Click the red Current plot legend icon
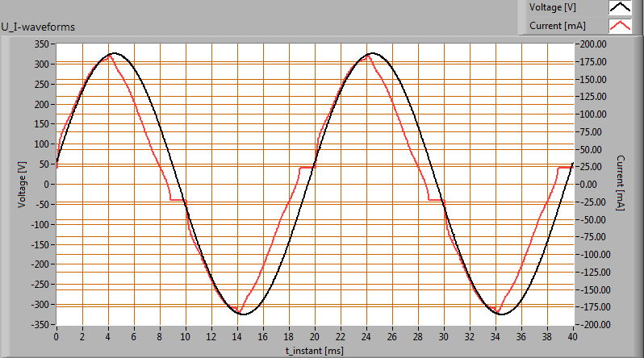This screenshot has height=358, width=644. pyautogui.click(x=619, y=26)
